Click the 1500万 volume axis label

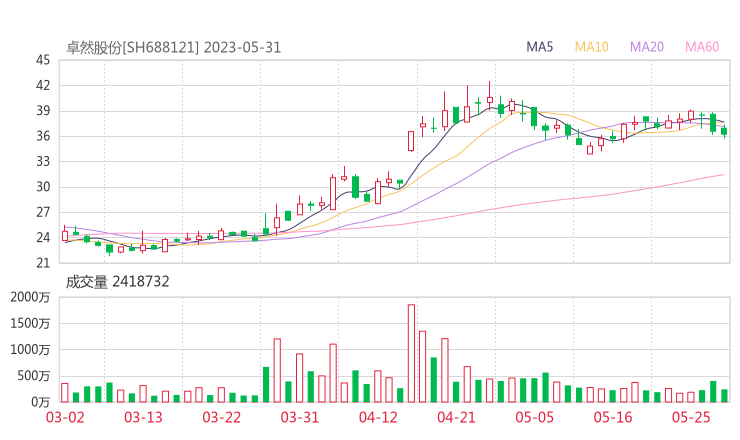(x=30, y=323)
